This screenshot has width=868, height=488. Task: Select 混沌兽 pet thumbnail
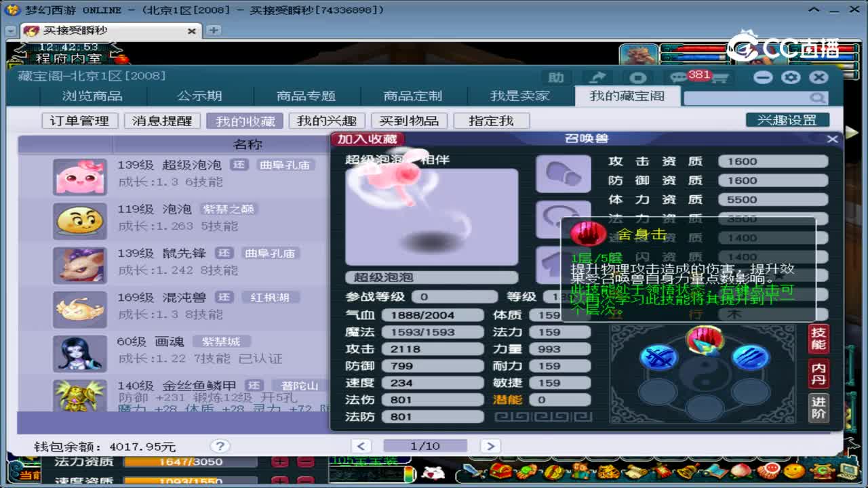(x=80, y=309)
